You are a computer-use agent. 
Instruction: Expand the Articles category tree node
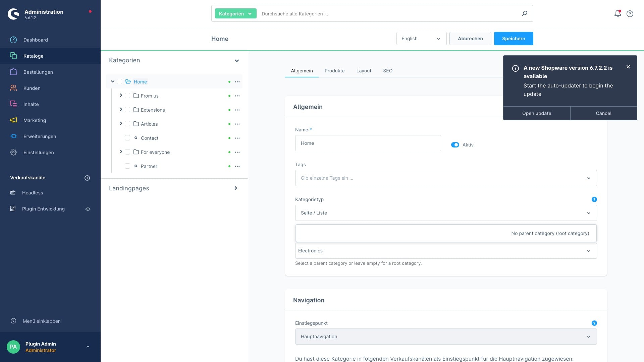(121, 124)
